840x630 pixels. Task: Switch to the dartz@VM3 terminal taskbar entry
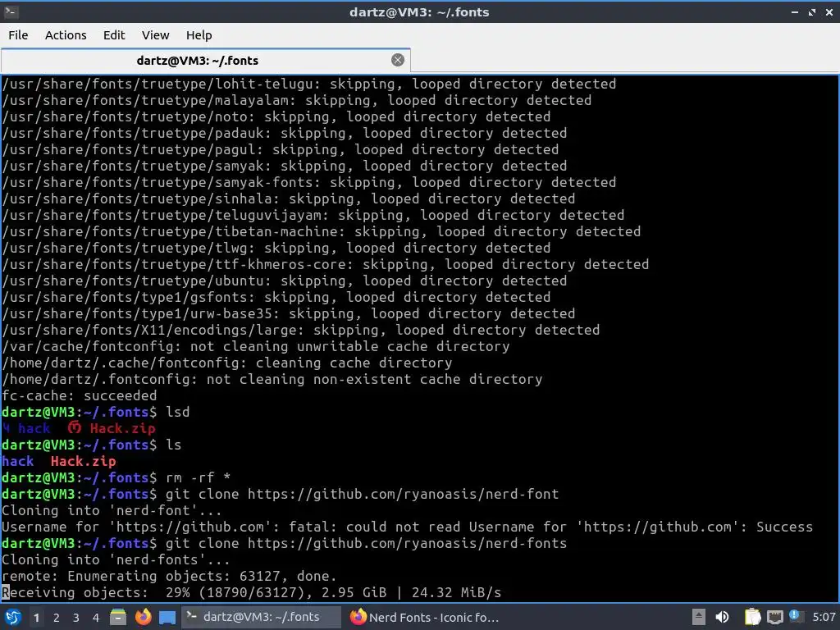click(261, 617)
